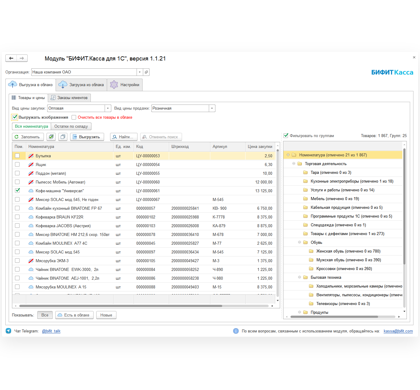
Task: Check the box for Бутылка row
Action: [17, 156]
